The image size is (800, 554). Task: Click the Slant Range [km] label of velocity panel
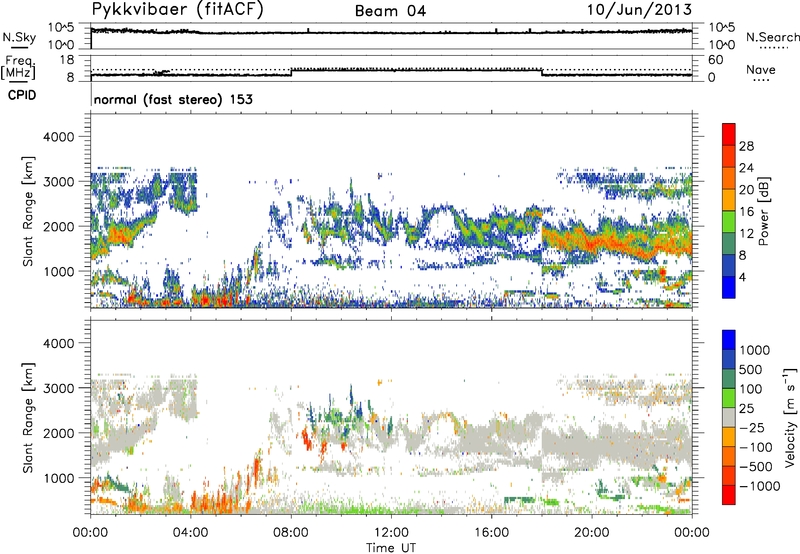(x=28, y=418)
